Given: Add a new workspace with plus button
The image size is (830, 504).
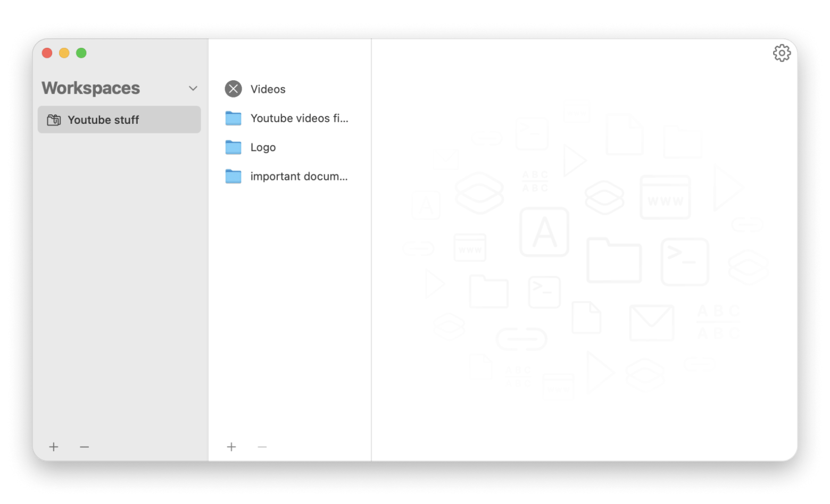Looking at the screenshot, I should (54, 447).
